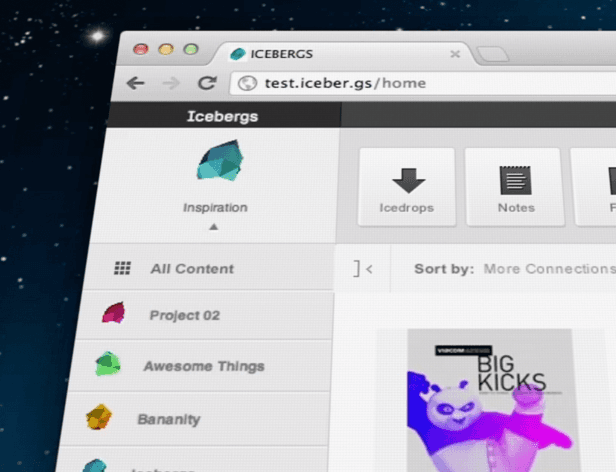Select the ICEBERGS browser tab
This screenshot has height=472, width=616.
click(x=344, y=54)
